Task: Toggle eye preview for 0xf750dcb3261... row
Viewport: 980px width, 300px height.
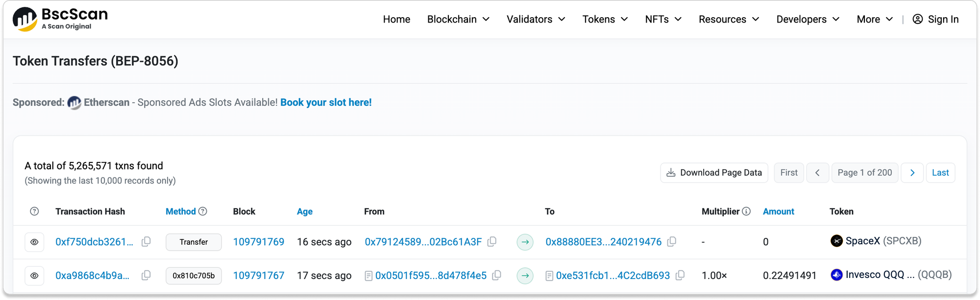Action: (x=34, y=242)
